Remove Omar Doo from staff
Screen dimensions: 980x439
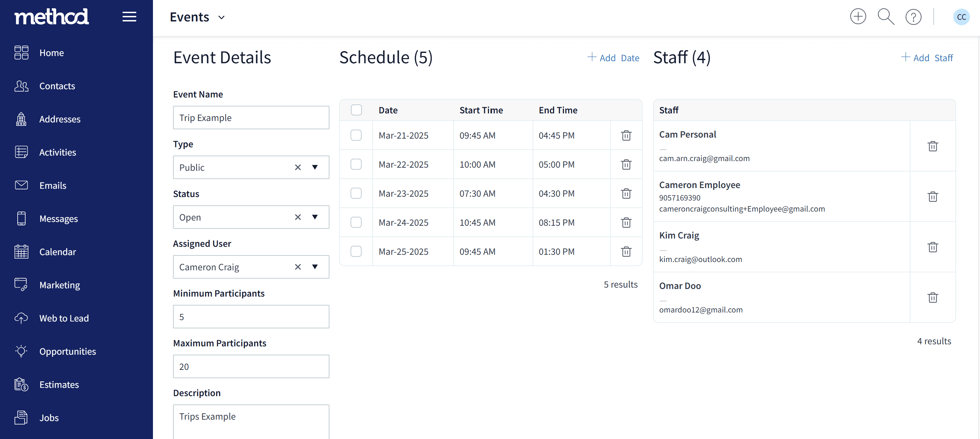click(x=933, y=298)
